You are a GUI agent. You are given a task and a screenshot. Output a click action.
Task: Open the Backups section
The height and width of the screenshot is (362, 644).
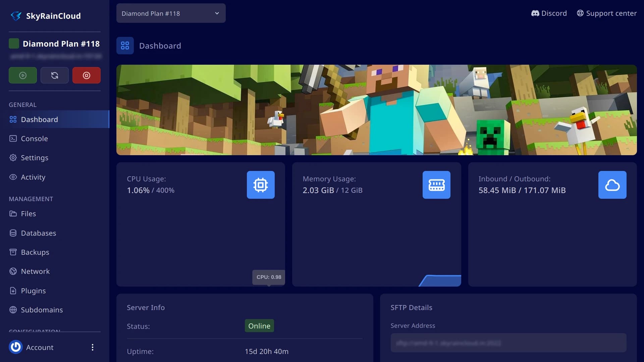coord(55,252)
